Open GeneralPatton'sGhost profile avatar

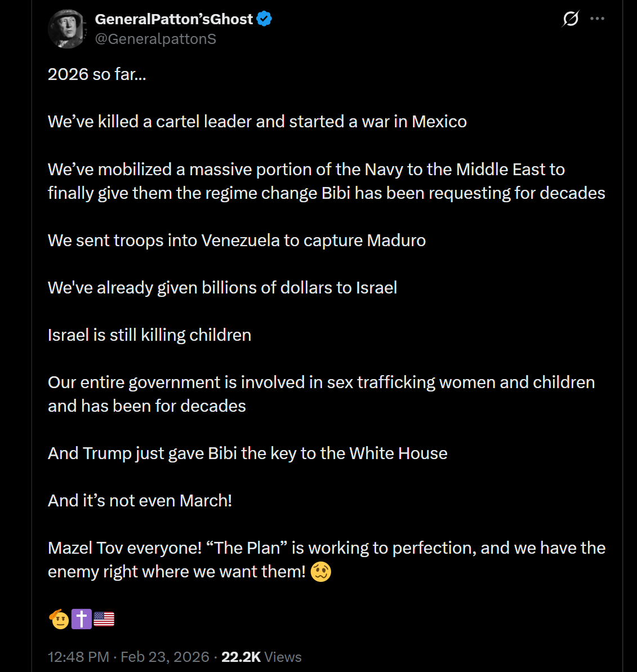click(x=67, y=29)
